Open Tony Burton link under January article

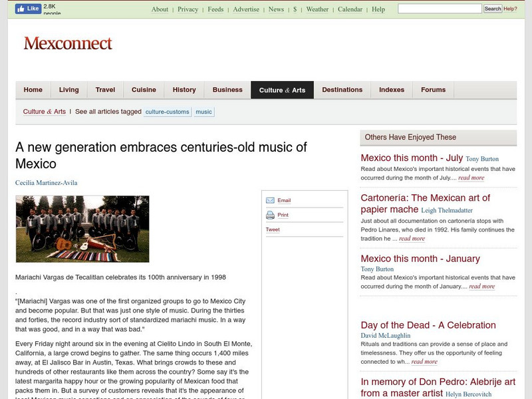pyautogui.click(x=377, y=269)
